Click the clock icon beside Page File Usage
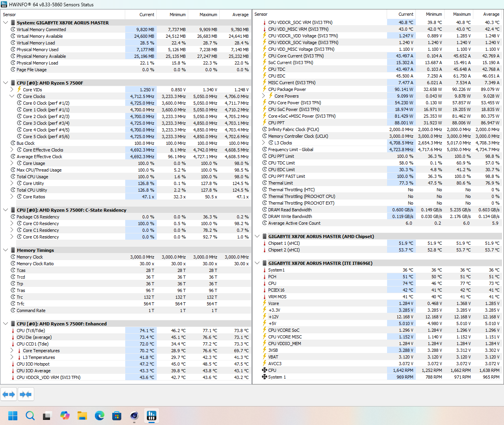 13,70
